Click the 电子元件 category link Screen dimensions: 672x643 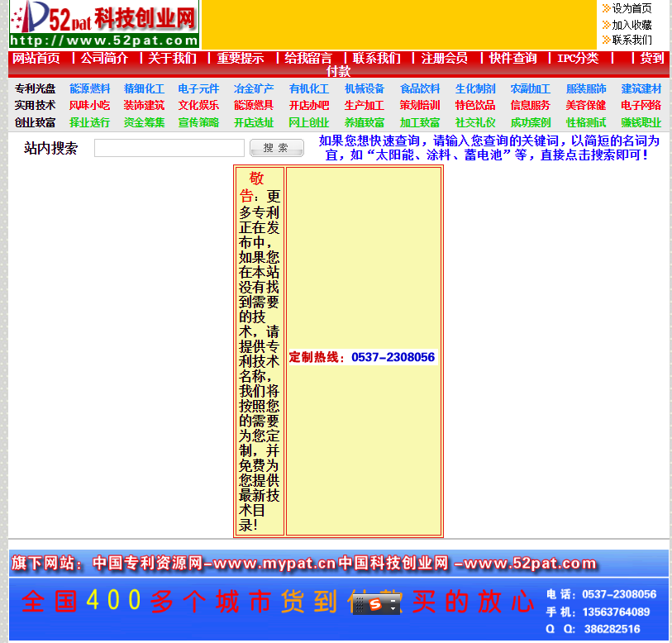coord(200,87)
